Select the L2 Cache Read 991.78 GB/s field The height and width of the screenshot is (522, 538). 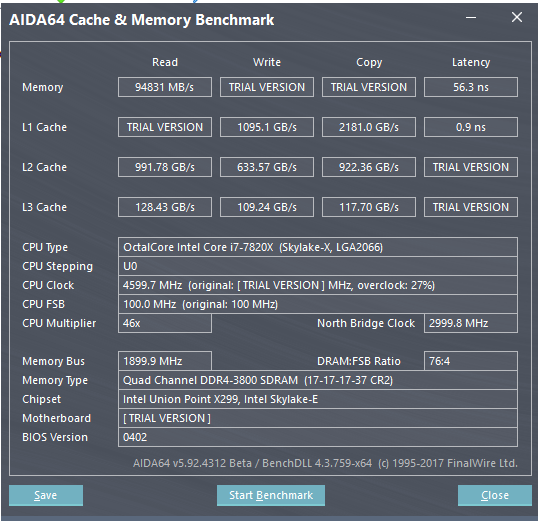click(x=165, y=167)
